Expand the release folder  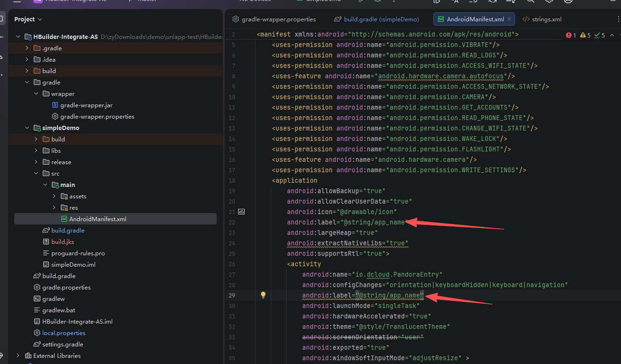36,162
